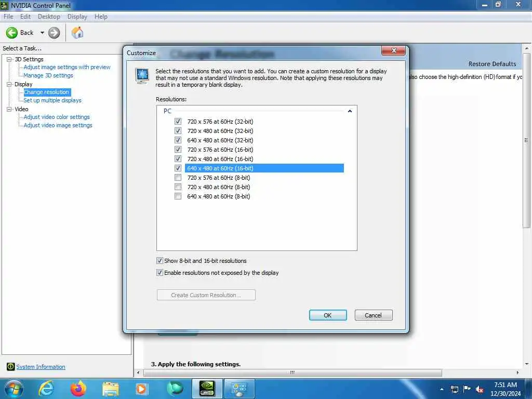Uncheck 640 x 480 at 60Hz (32-bit)
The height and width of the screenshot is (399, 532).
[178, 140]
